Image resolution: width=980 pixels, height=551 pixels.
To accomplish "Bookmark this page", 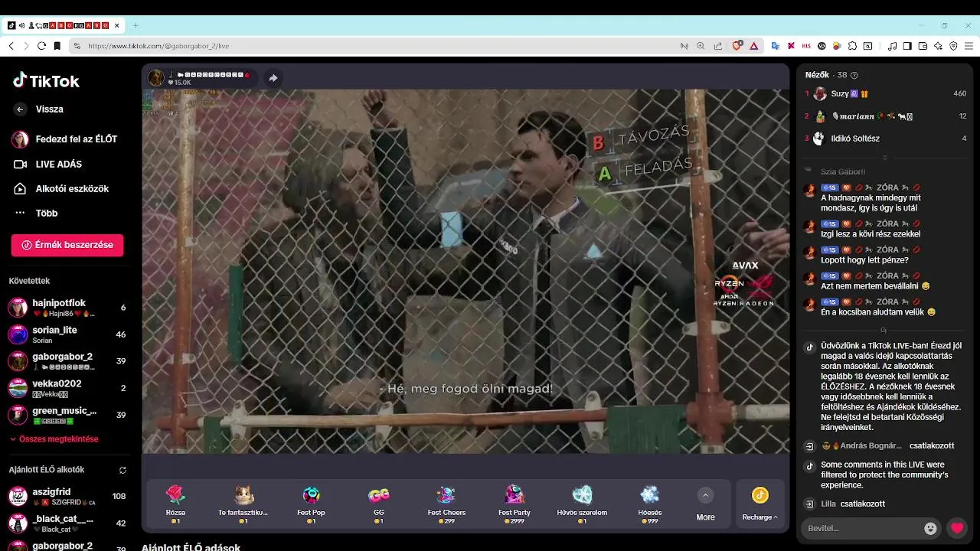I will tap(57, 46).
